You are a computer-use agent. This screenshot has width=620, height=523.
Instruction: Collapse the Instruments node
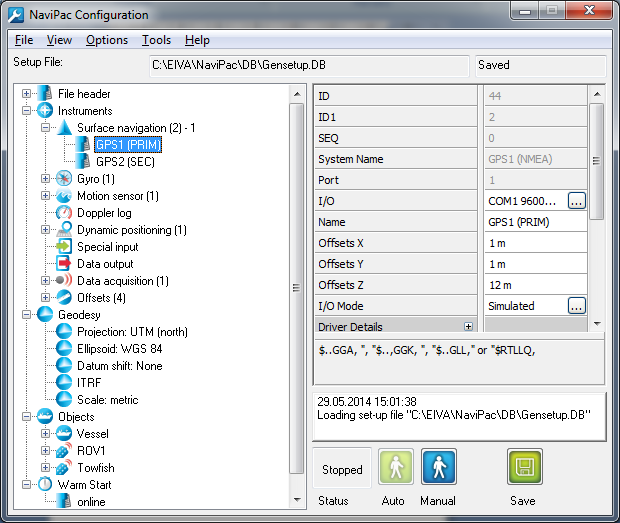click(26, 111)
